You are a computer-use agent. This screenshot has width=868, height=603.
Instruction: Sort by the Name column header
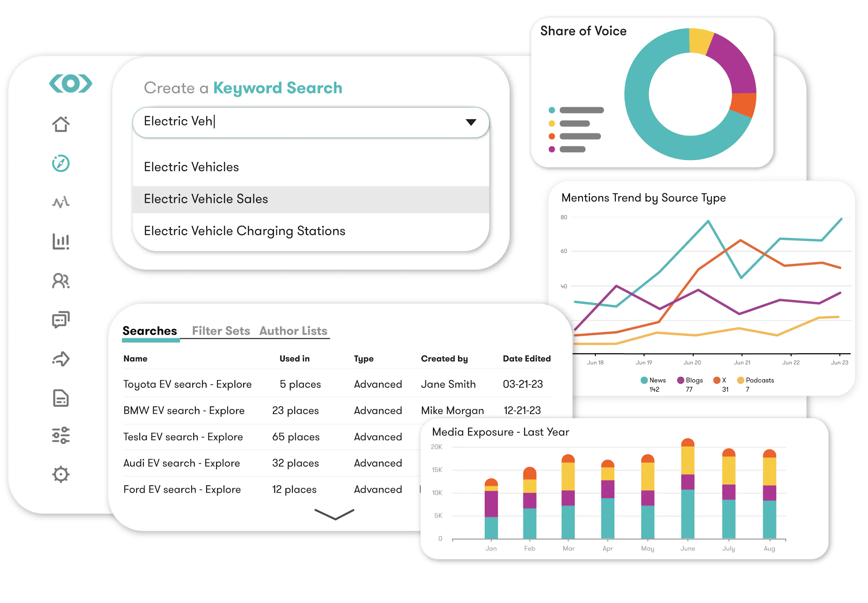pyautogui.click(x=135, y=358)
